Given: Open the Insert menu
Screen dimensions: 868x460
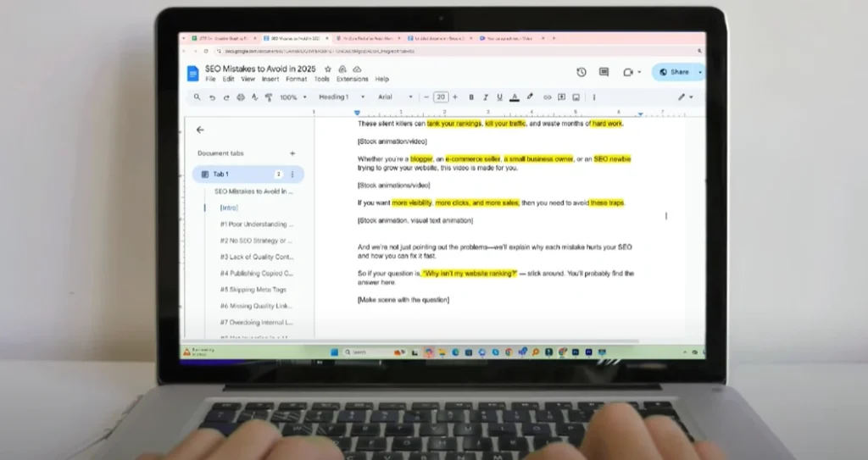Looking at the screenshot, I should 270,79.
